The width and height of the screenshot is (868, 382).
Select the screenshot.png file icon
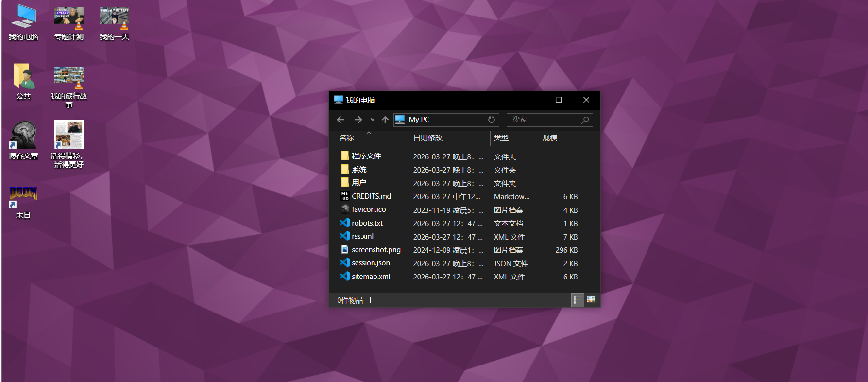[345, 249]
